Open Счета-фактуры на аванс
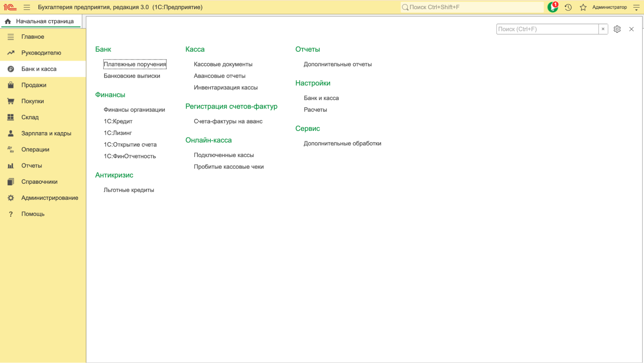 coord(228,121)
